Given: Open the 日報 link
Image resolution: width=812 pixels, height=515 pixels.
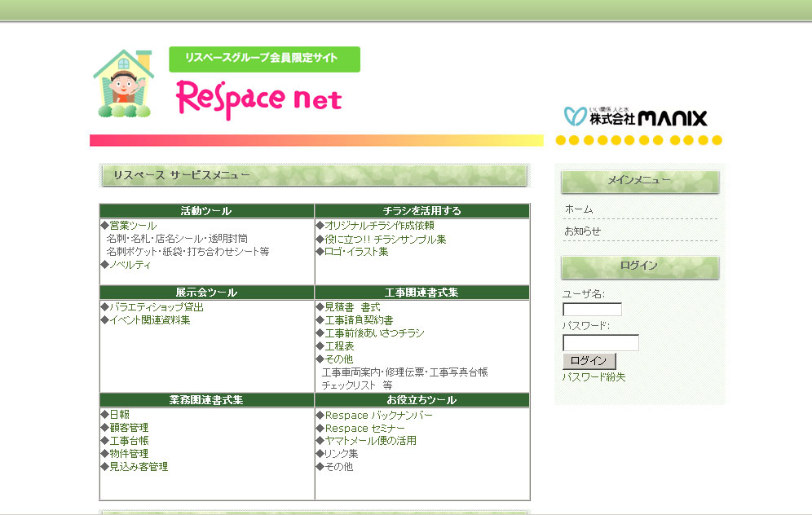Looking at the screenshot, I should 120,415.
